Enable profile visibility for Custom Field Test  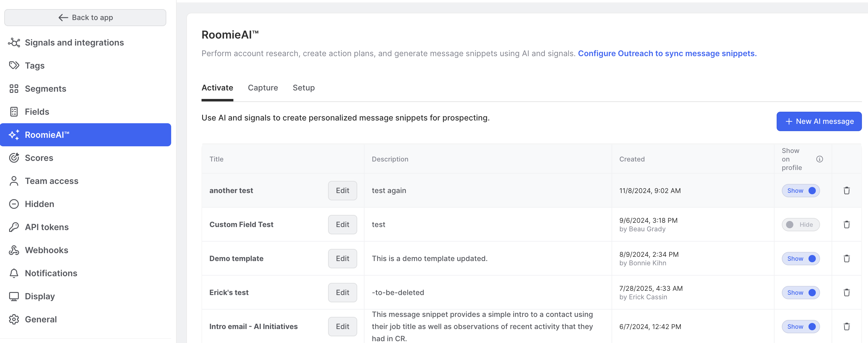click(x=801, y=225)
